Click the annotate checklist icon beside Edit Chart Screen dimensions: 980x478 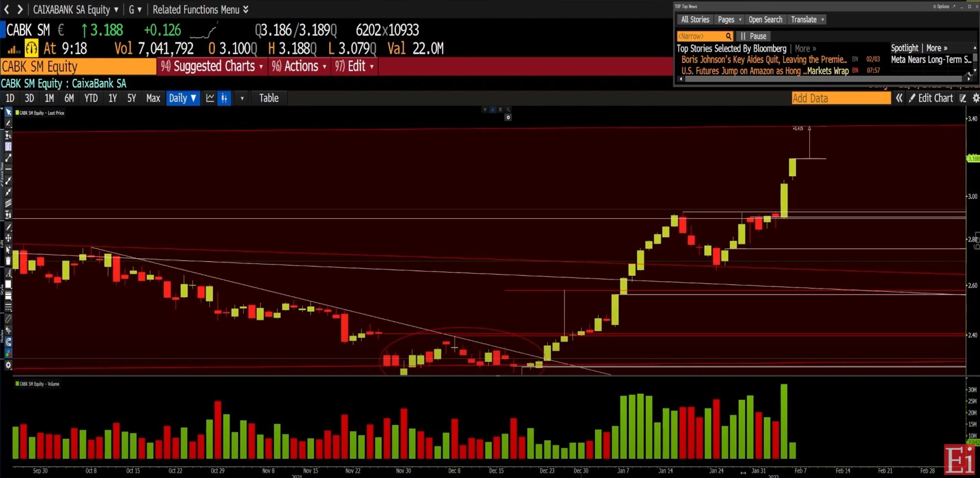coord(963,98)
